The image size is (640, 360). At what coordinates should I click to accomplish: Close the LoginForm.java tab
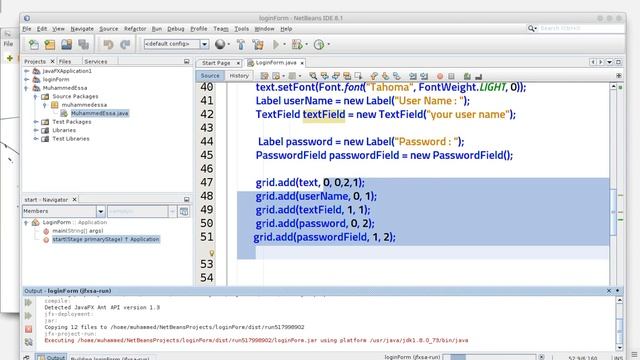[302, 63]
